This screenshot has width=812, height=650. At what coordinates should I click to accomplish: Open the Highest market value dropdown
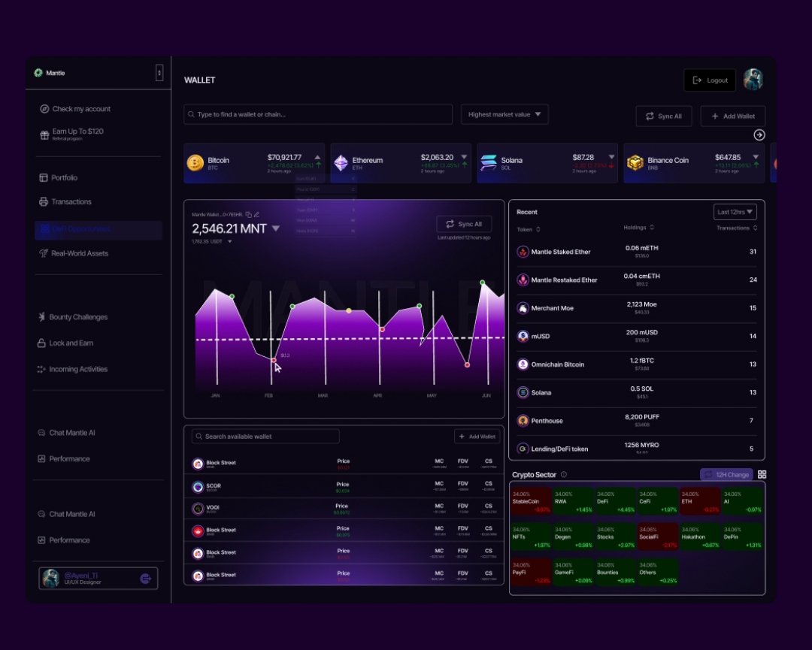[x=504, y=114]
